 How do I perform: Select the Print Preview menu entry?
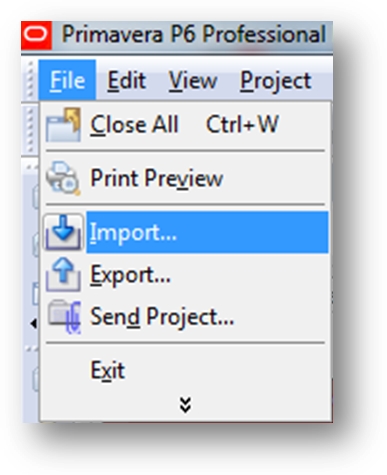(186, 178)
